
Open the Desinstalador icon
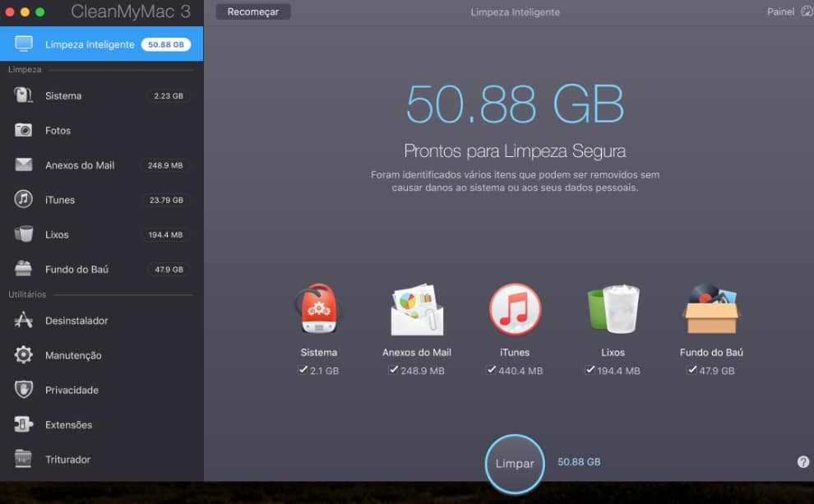point(23,320)
